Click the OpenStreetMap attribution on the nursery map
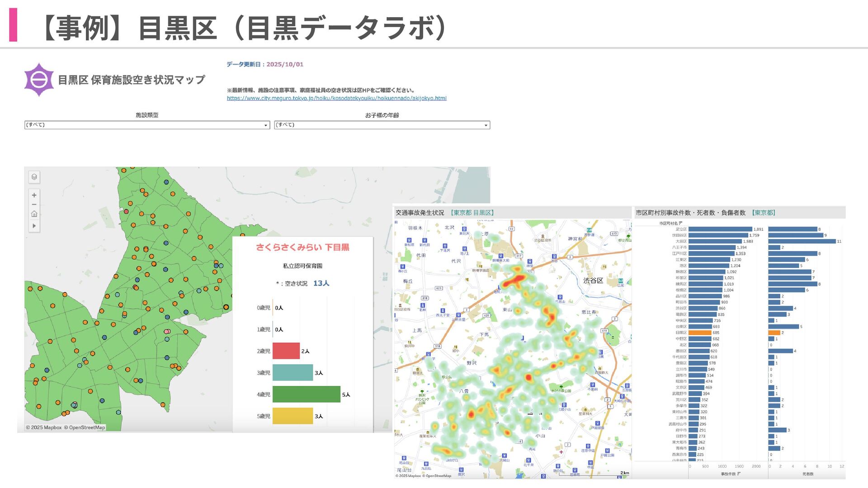This screenshot has width=868, height=488. pos(87,427)
